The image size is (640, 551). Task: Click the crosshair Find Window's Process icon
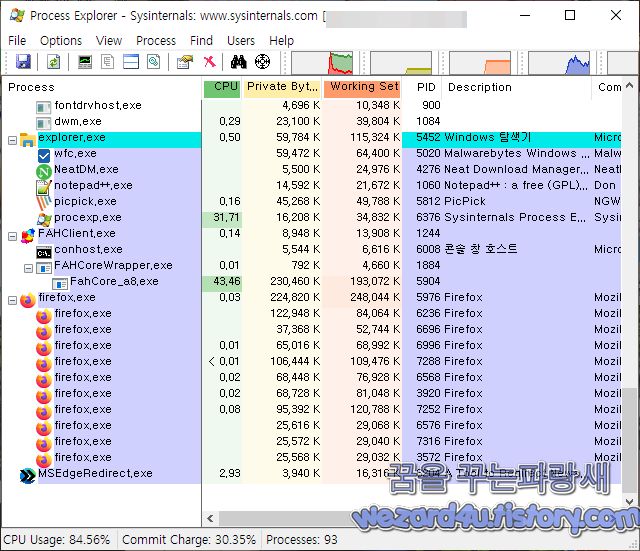pos(262,62)
